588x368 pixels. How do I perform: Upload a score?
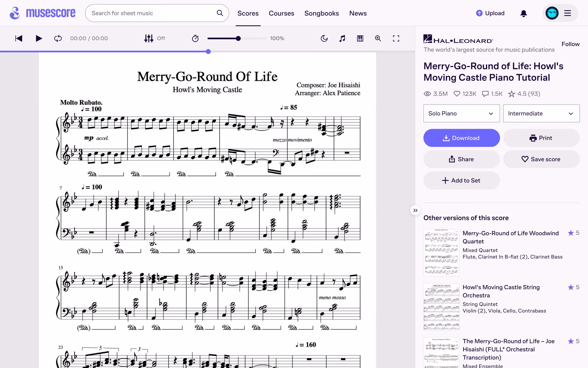tap(490, 13)
